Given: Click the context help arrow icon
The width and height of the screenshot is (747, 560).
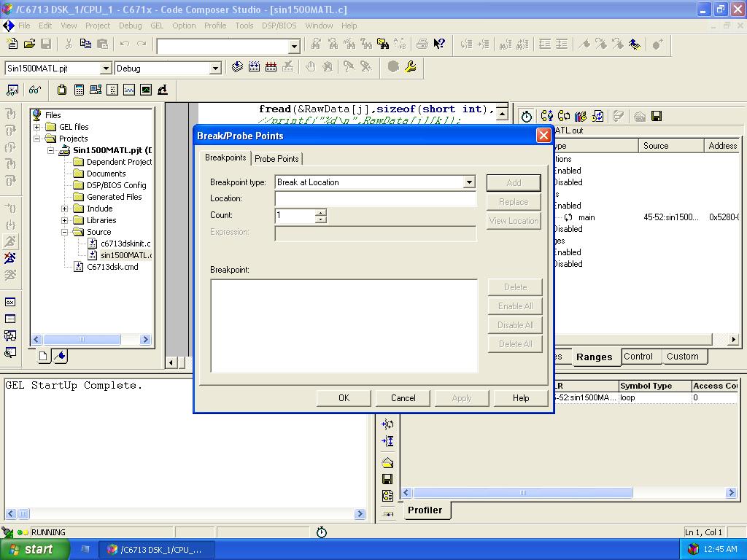Looking at the screenshot, I should pyautogui.click(x=439, y=44).
